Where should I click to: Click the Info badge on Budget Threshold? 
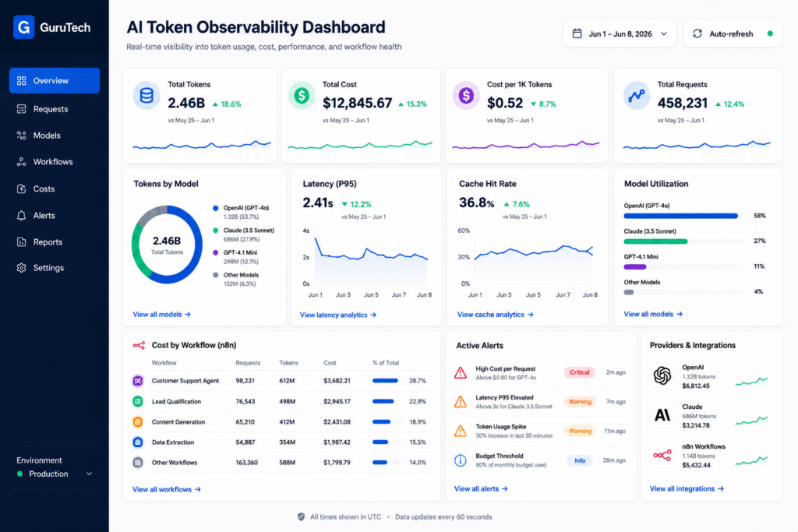tap(580, 460)
